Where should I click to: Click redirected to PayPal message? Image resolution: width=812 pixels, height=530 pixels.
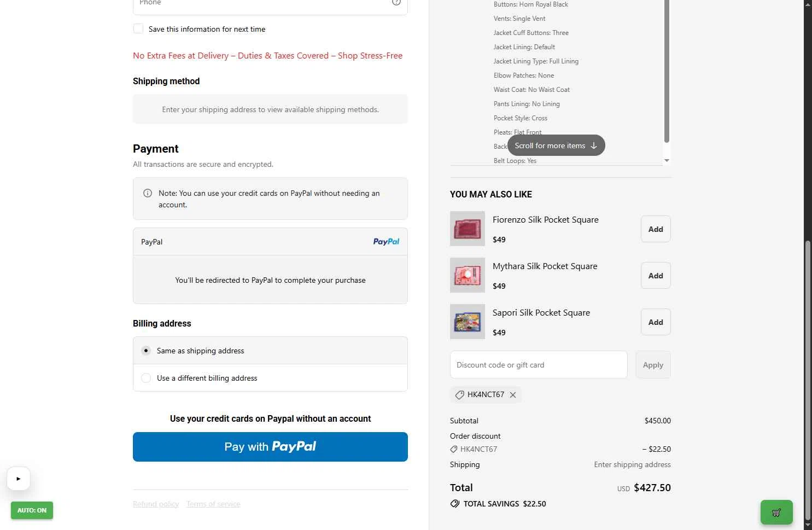pos(270,280)
